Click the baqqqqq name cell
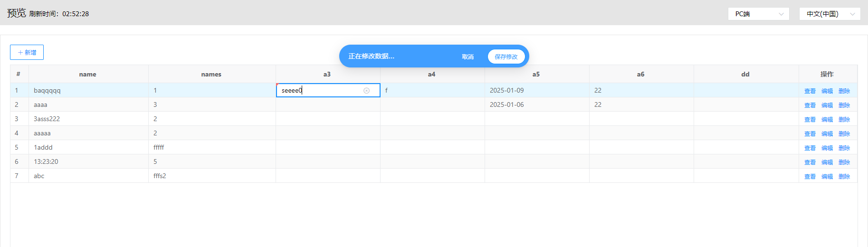This screenshot has width=868, height=247. click(47, 90)
